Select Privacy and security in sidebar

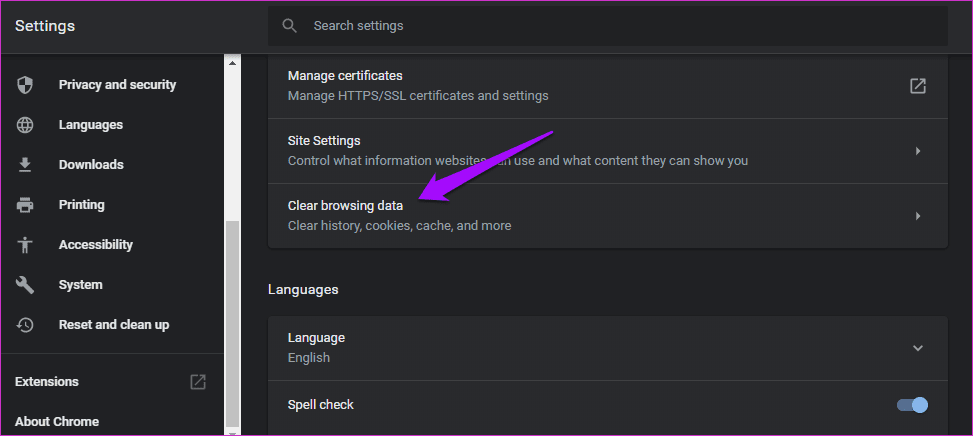[x=117, y=85]
